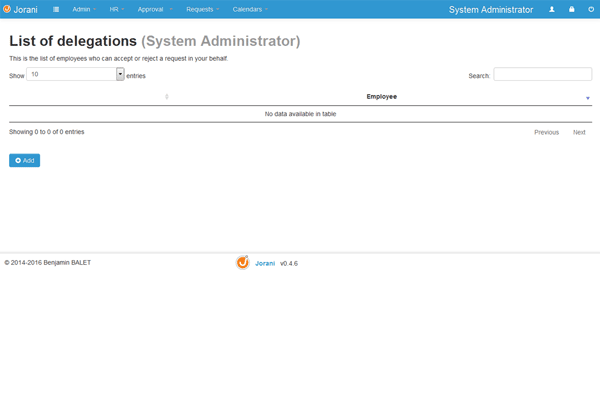The height and width of the screenshot is (400, 600).
Task: Expand the HR dropdown menu
Action: click(116, 9)
